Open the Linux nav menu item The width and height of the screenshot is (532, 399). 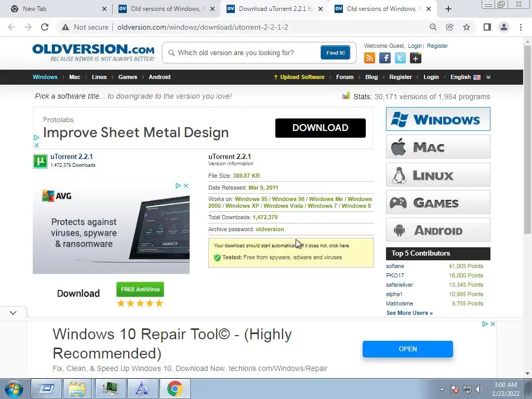[x=99, y=77]
